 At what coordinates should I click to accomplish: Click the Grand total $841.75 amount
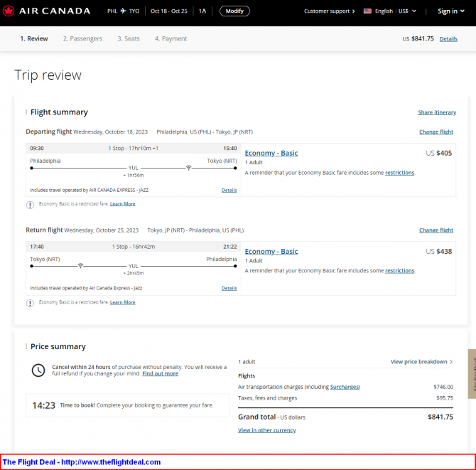click(440, 417)
